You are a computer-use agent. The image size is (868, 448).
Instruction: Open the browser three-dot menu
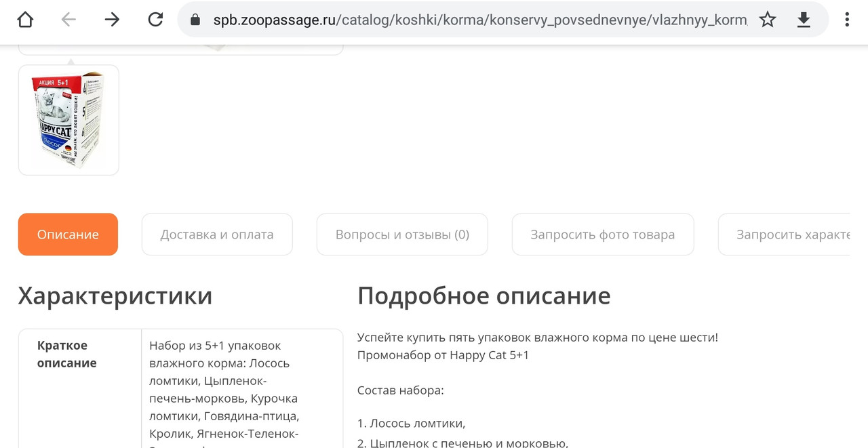tap(847, 20)
